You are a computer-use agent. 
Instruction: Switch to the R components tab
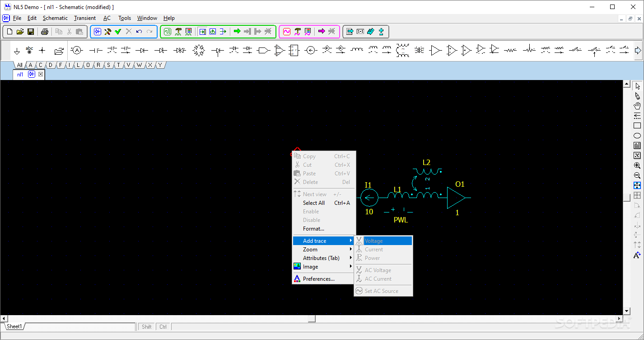(98, 65)
